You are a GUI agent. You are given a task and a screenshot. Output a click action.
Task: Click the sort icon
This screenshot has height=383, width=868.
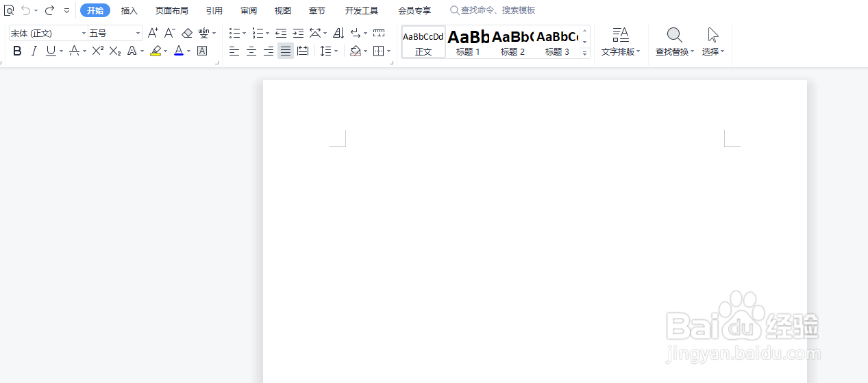point(338,33)
